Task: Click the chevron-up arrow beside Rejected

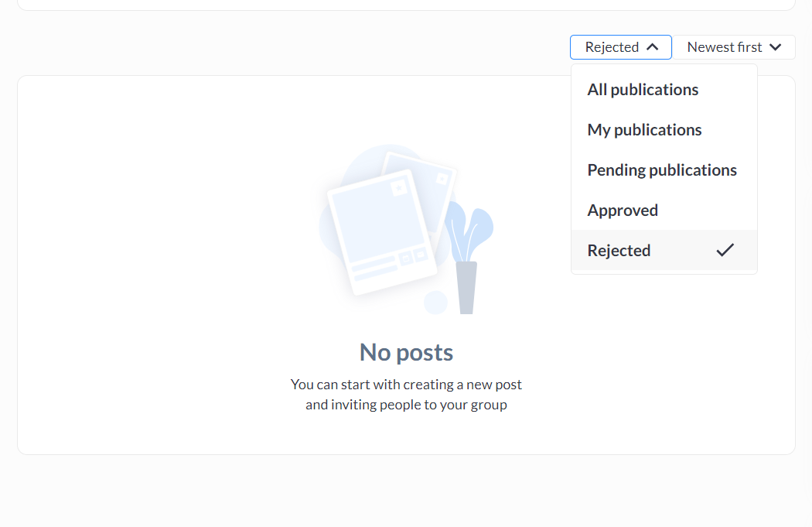Action: 652,47
